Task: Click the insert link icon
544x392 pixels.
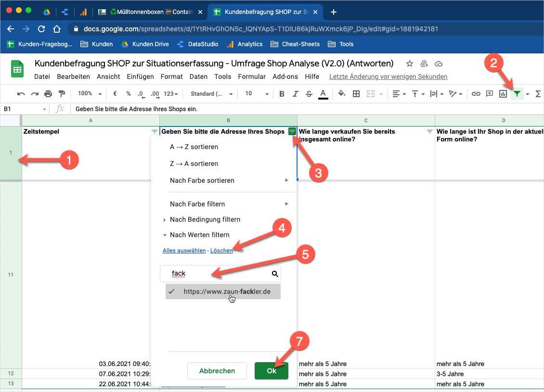Action: (476, 94)
